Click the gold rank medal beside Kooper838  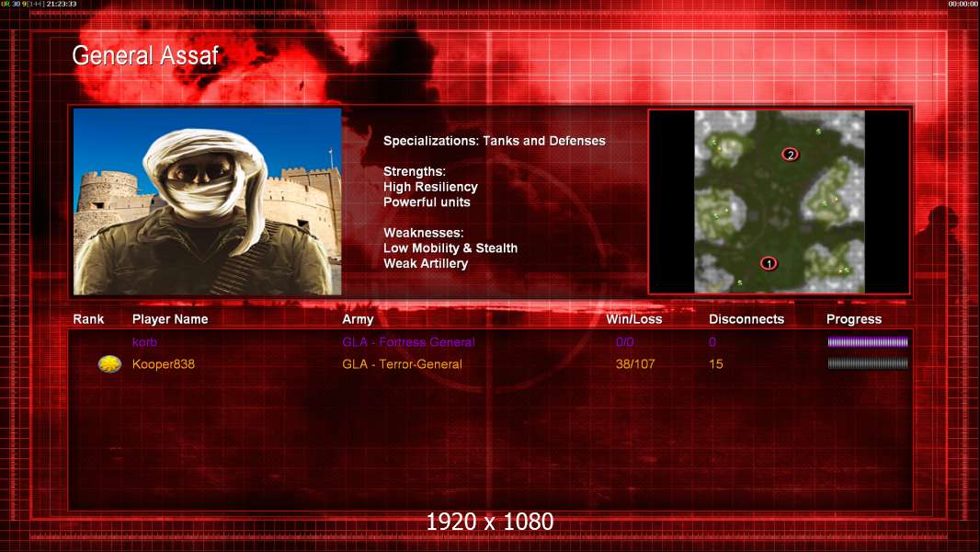(110, 364)
